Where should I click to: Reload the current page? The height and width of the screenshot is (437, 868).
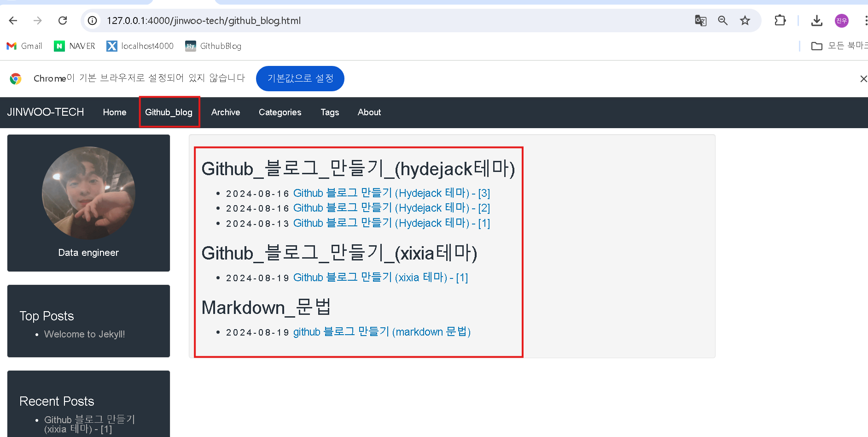point(63,21)
